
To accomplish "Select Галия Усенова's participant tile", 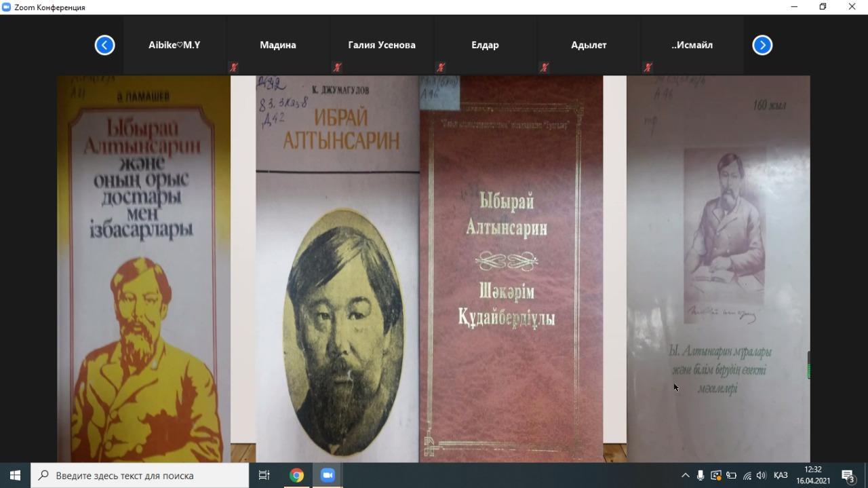I will coord(382,45).
